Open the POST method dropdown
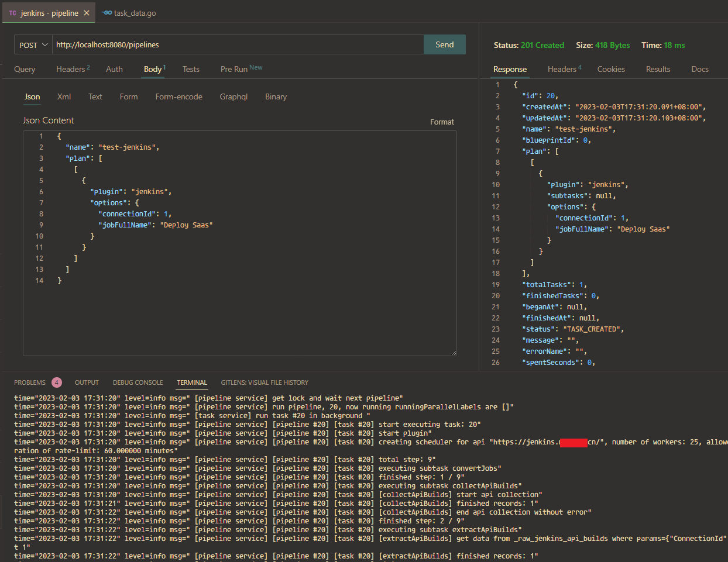728x562 pixels. click(x=33, y=45)
